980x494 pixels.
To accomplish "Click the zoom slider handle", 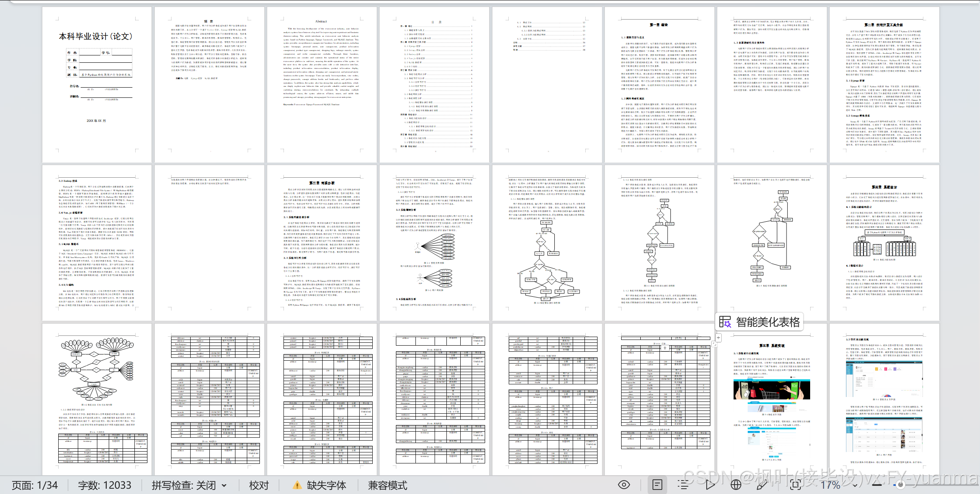I will (x=901, y=485).
